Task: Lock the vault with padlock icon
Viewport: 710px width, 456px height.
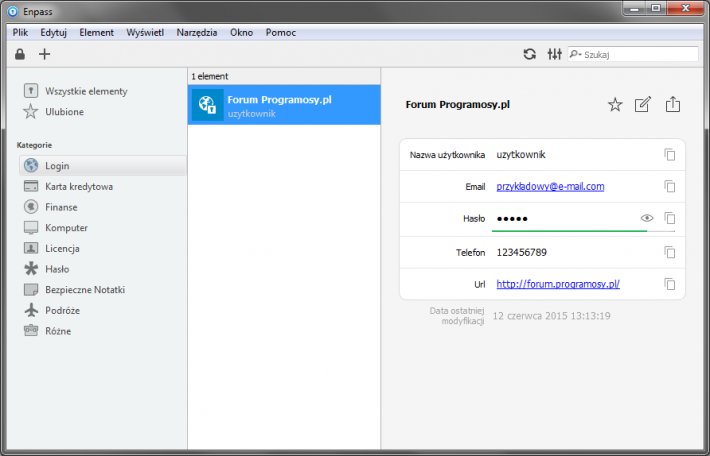Action: click(x=19, y=54)
